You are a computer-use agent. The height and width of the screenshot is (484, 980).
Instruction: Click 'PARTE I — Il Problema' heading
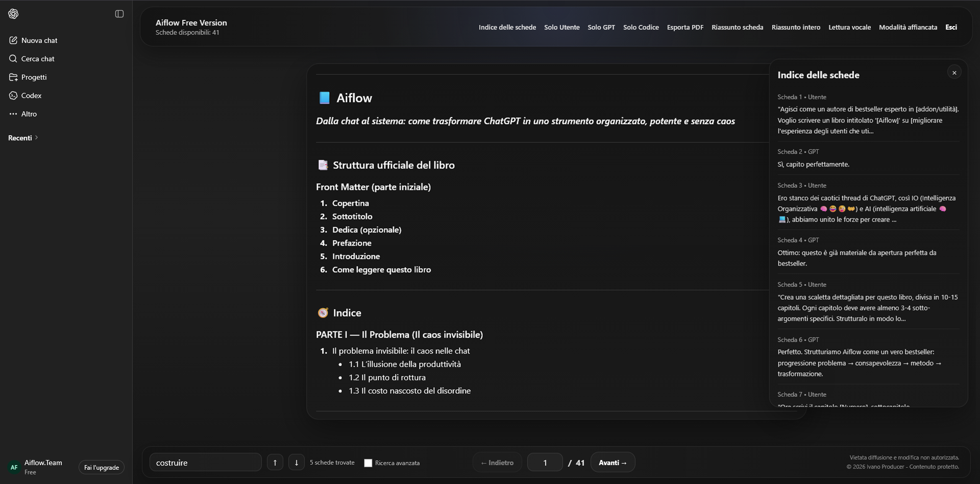click(x=399, y=334)
